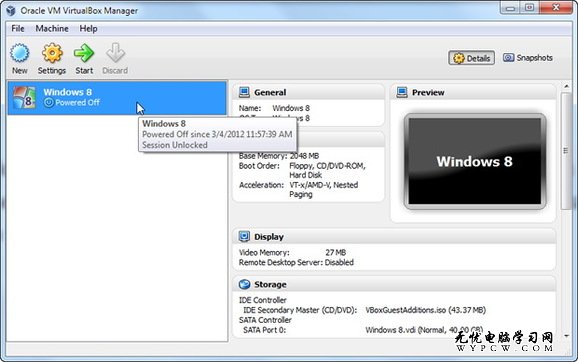
Task: Click Acceleration VT-x/AMD-V value
Action: [x=324, y=189]
